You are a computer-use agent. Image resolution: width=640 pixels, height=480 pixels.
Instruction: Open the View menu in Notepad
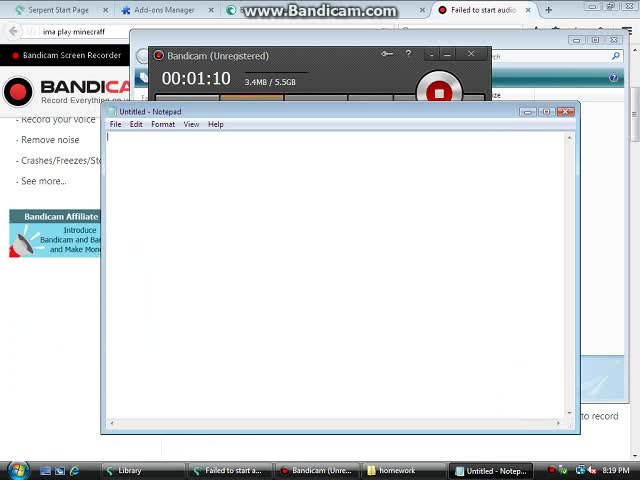point(191,124)
